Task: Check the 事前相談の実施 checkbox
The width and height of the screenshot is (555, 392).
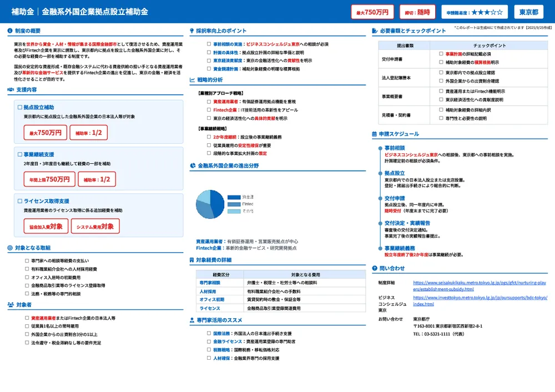Action: coord(208,44)
